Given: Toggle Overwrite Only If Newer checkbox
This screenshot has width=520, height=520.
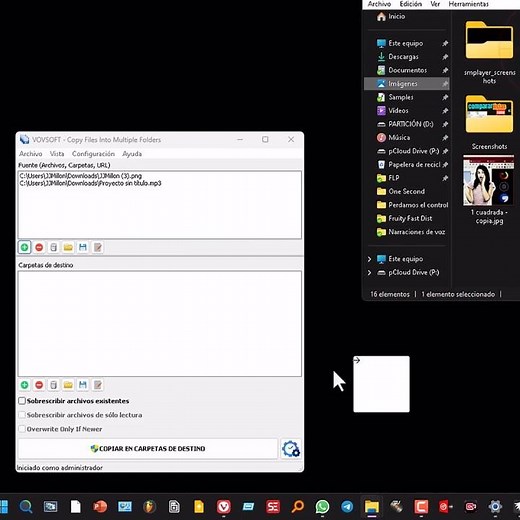Looking at the screenshot, I should pyautogui.click(x=22, y=429).
